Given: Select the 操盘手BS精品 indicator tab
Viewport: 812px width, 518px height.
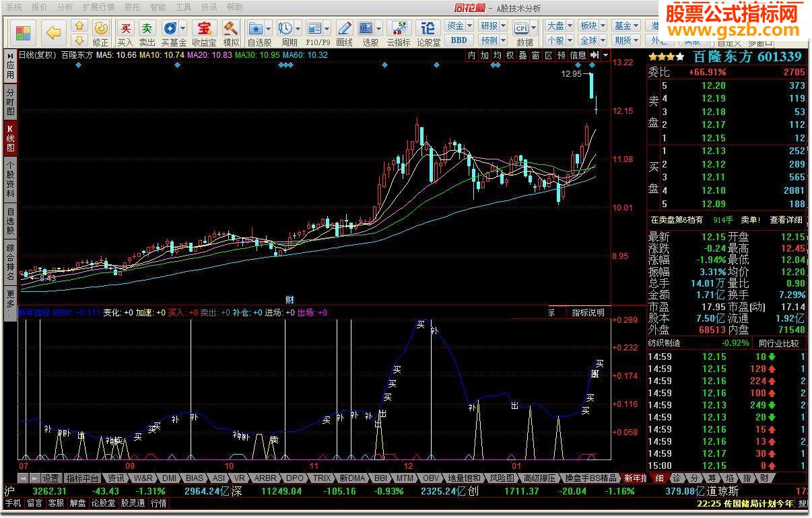Looking at the screenshot, I should click(x=590, y=478).
